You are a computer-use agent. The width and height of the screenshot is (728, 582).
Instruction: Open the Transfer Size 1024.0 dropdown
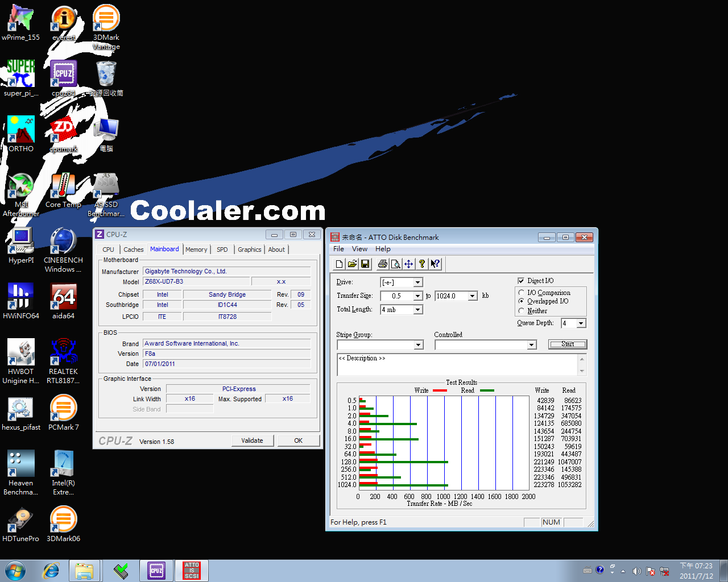473,296
